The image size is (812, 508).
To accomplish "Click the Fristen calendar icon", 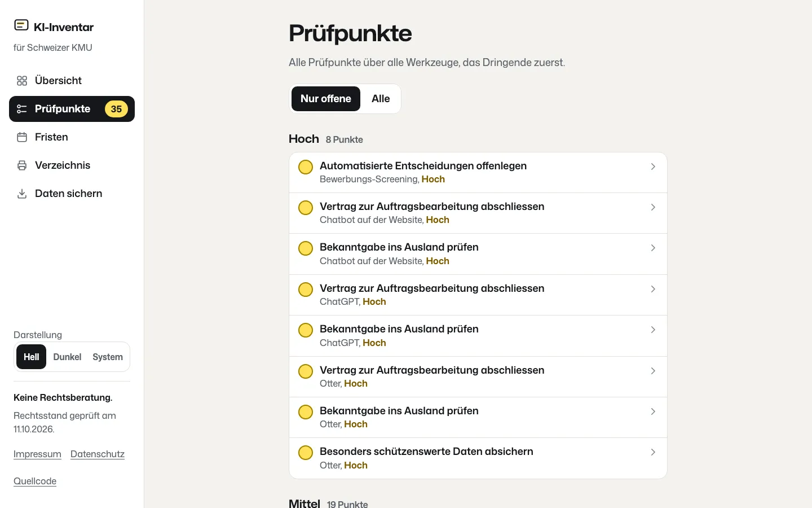I will click(x=22, y=137).
